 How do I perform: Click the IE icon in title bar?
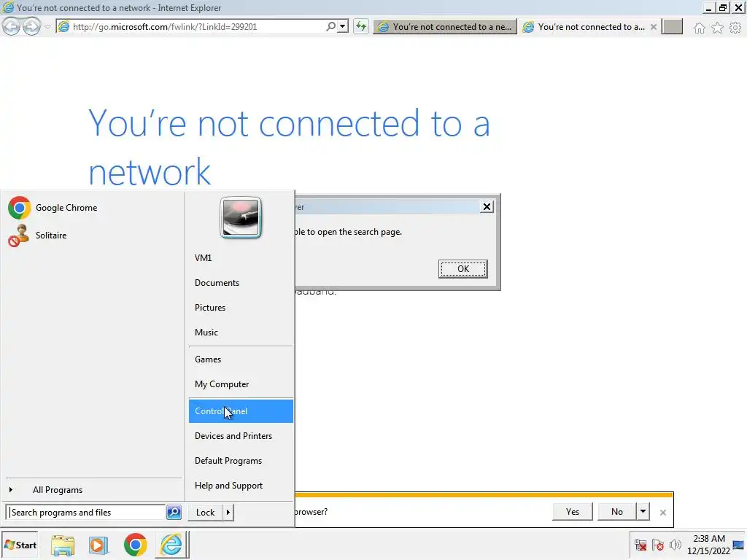(8, 7)
